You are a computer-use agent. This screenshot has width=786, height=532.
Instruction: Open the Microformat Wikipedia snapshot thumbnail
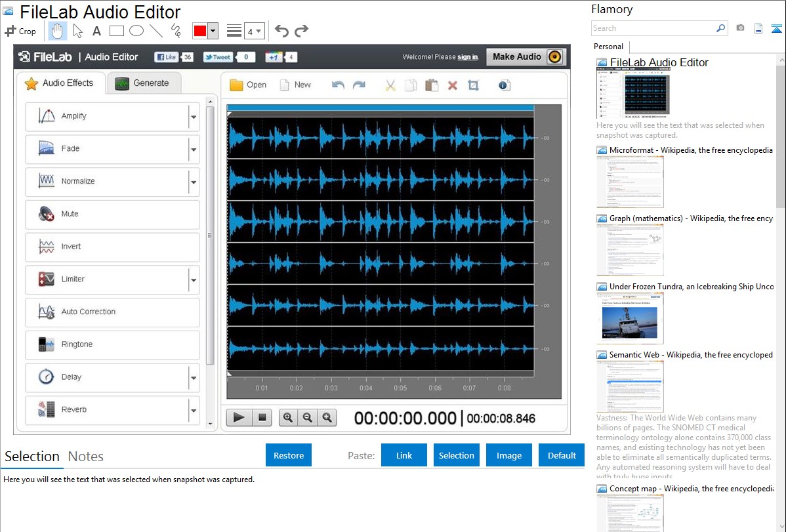tap(630, 182)
